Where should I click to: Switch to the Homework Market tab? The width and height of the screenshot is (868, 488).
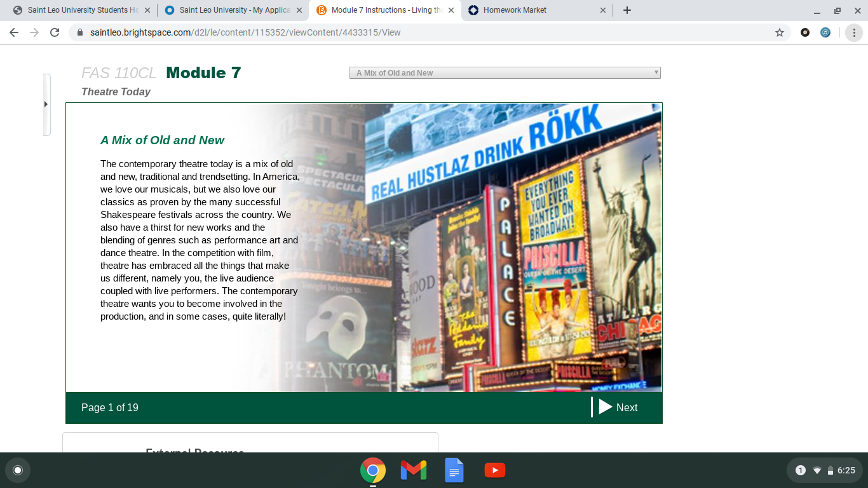[536, 10]
